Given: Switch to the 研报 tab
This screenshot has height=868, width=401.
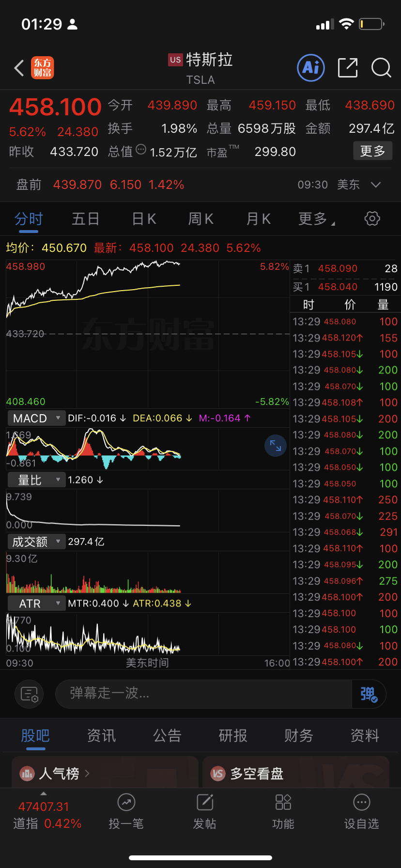Looking at the screenshot, I should click(233, 736).
